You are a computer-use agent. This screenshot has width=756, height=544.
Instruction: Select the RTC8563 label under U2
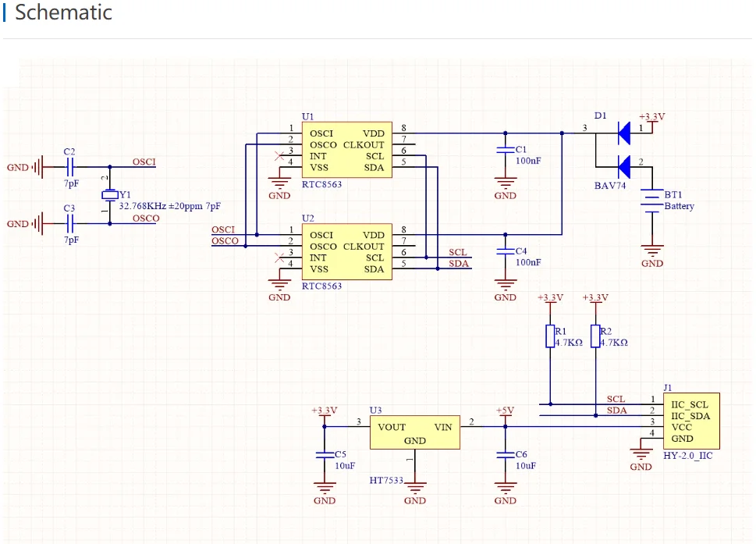[321, 286]
